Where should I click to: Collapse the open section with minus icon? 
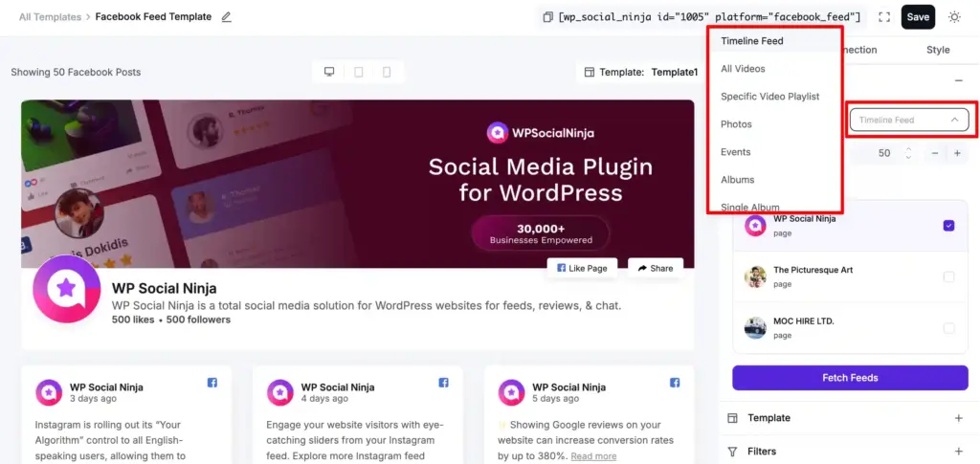point(959,80)
